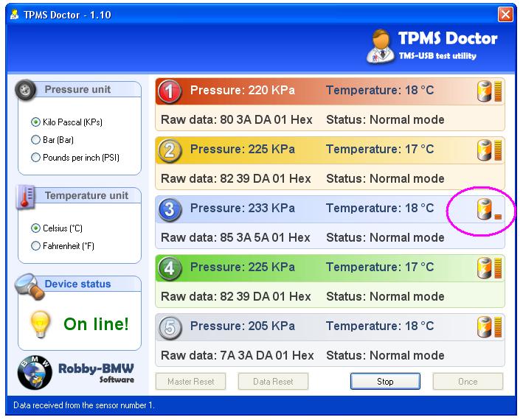This screenshot has height=420, width=523.
Task: Click the 'Pressure: 233 KPa' reading
Action: click(x=243, y=209)
